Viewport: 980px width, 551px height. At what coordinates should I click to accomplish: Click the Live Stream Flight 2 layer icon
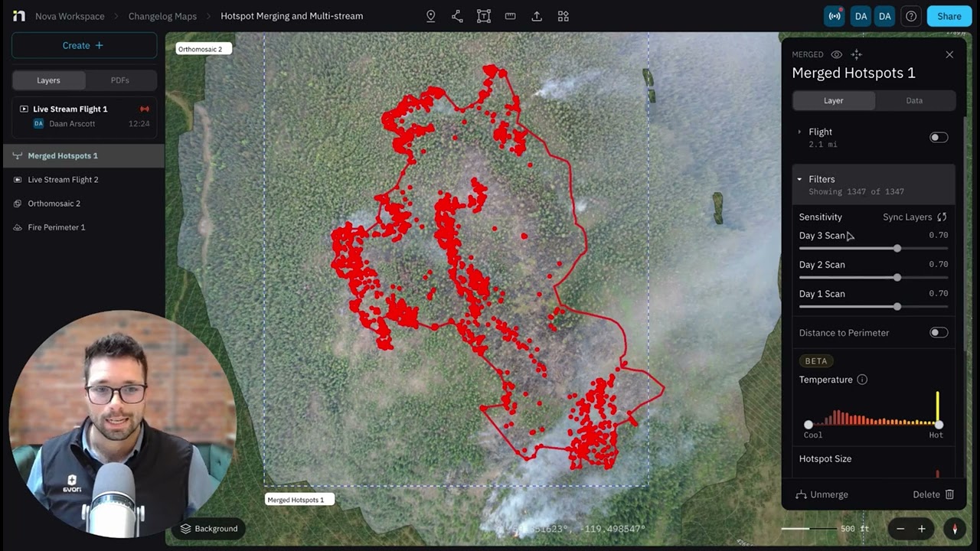18,180
